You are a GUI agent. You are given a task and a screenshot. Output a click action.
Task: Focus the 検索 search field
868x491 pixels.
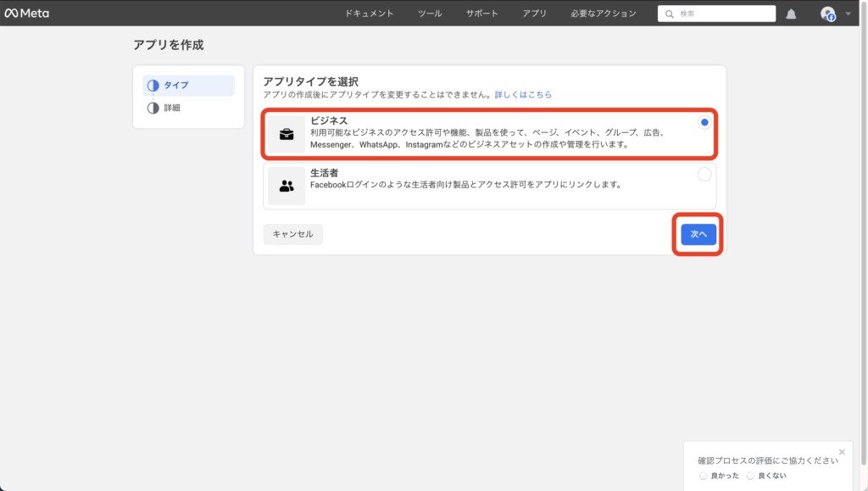tap(716, 14)
